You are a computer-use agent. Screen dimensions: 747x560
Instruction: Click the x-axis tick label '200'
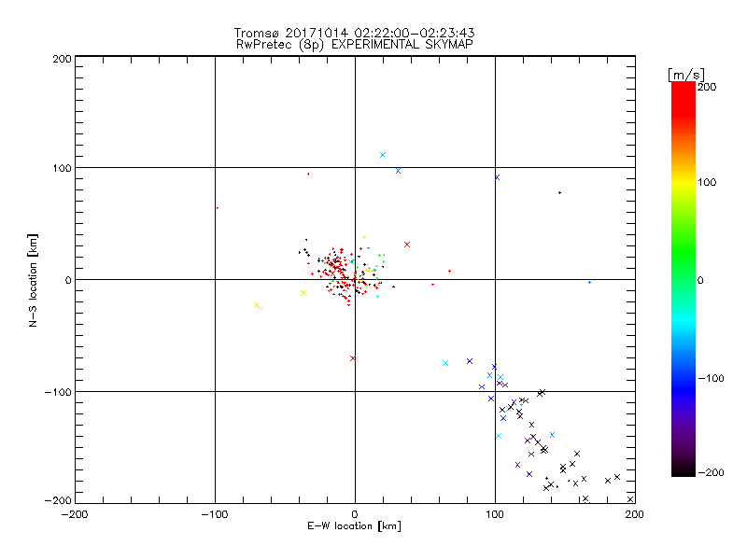pyautogui.click(x=635, y=514)
